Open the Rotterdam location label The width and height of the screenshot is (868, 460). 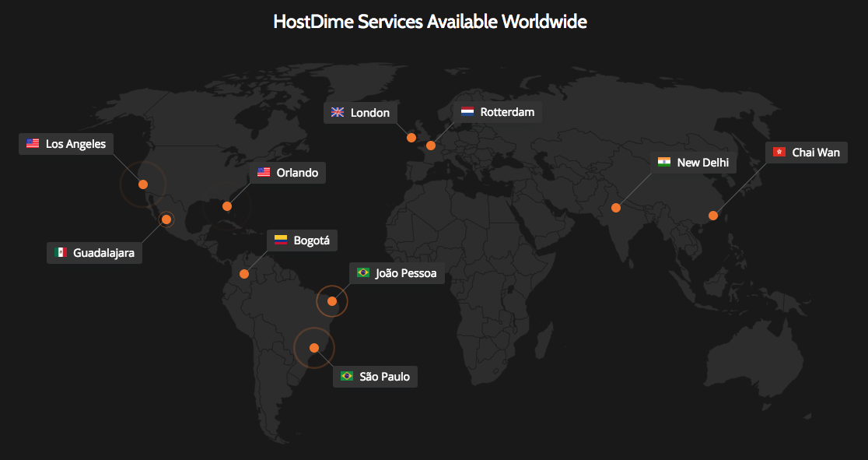[x=498, y=112]
